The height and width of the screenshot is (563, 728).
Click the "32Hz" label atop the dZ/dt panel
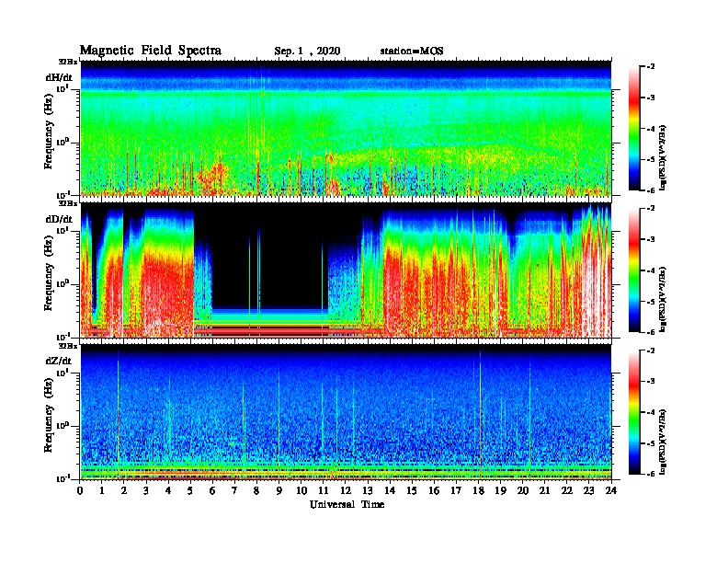pos(68,346)
